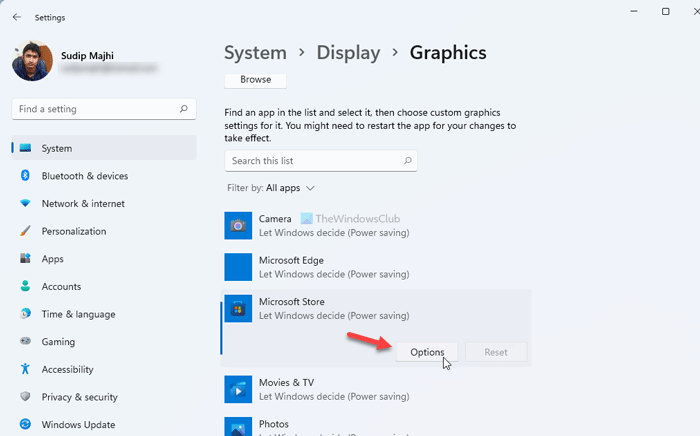Click the Camera app icon
The width and height of the screenshot is (700, 436).
click(x=238, y=225)
